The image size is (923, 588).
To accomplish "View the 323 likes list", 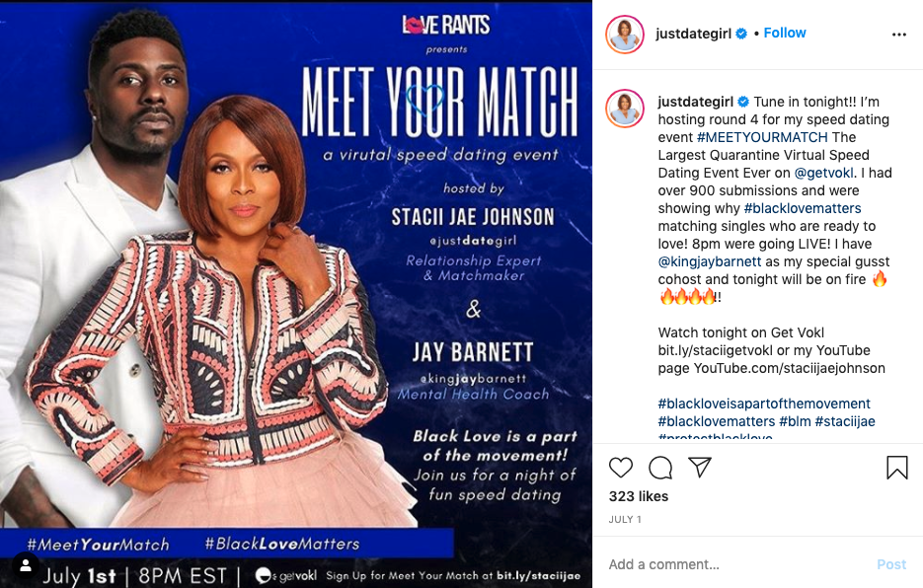I will [639, 496].
